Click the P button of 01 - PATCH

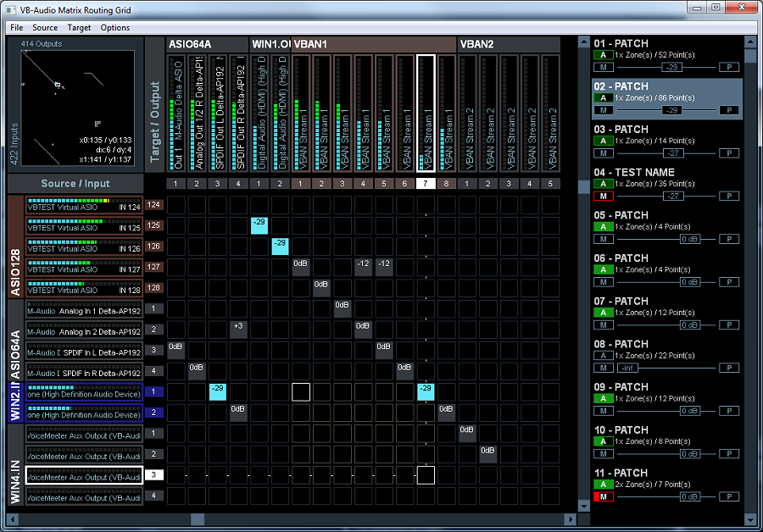point(729,67)
